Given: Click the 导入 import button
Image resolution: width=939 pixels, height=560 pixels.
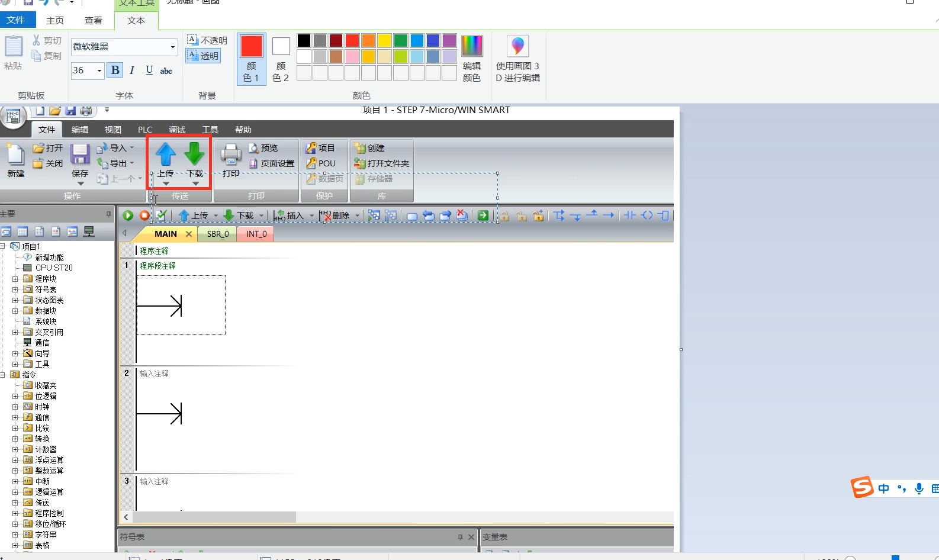Looking at the screenshot, I should pos(115,148).
